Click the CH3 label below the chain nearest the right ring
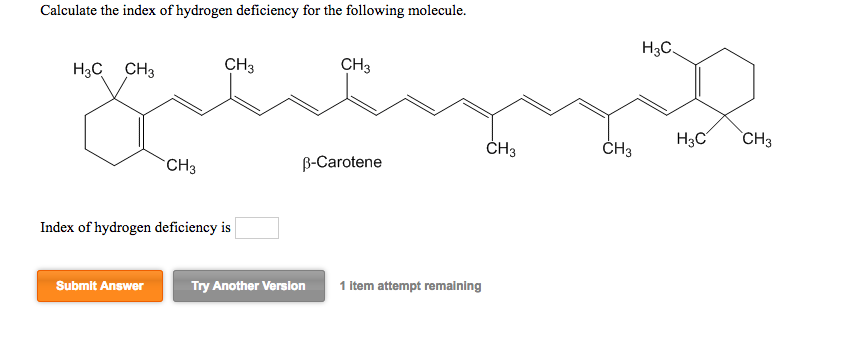This screenshot has height=362, width=853. point(617,149)
